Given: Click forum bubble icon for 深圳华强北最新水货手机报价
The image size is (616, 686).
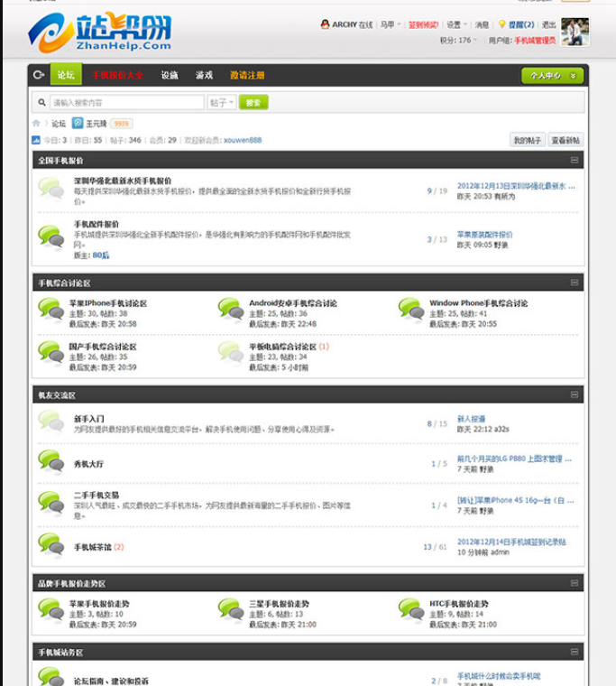Looking at the screenshot, I should [51, 189].
